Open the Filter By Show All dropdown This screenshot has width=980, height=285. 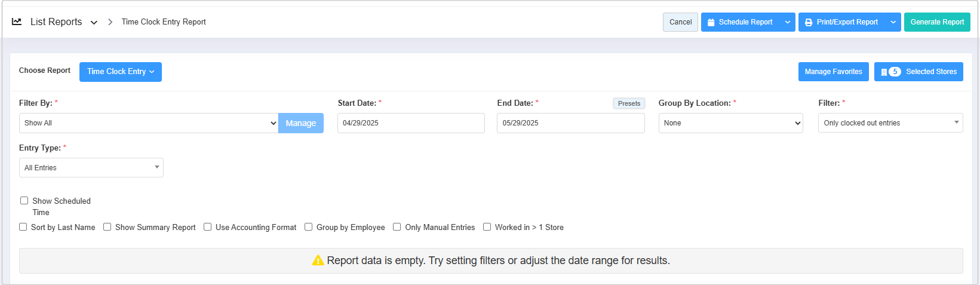(x=149, y=123)
